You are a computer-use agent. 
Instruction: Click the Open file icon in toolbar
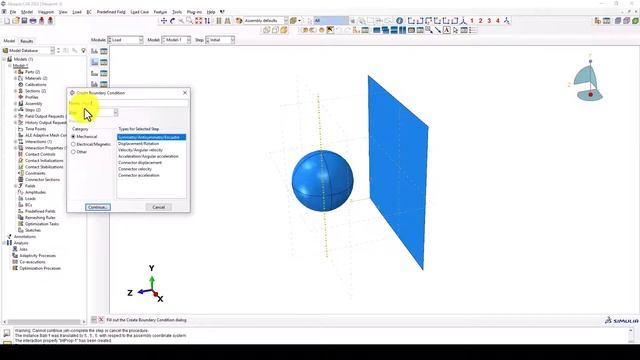[x=16, y=21]
